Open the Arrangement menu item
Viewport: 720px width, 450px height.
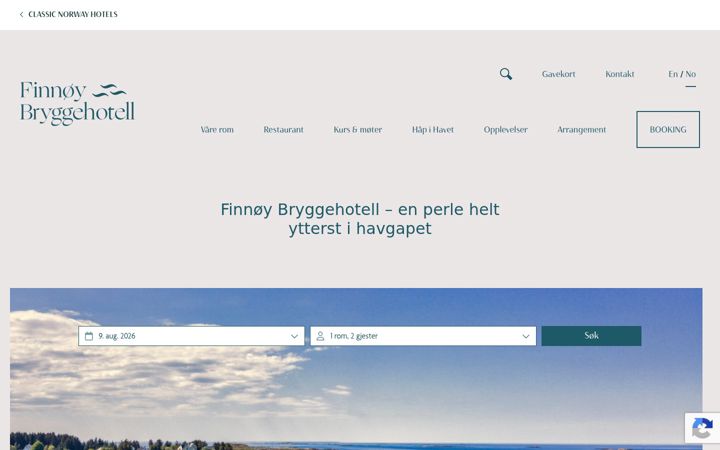(582, 129)
